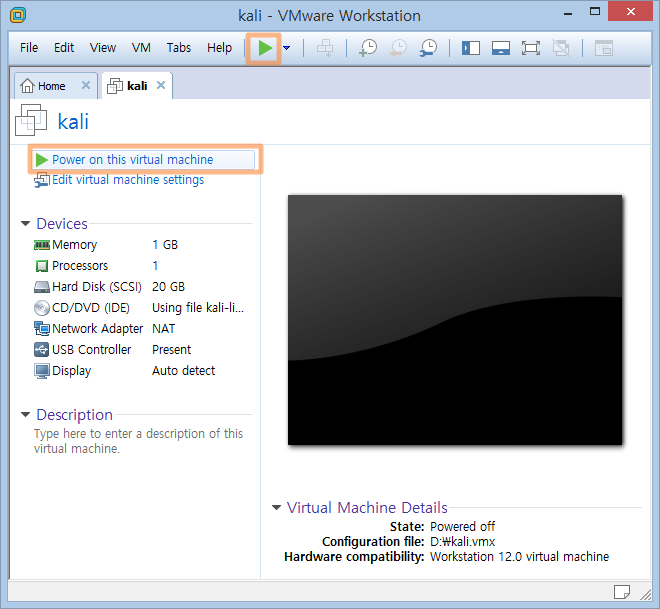Click the green Power On toolbar button

coord(264,48)
